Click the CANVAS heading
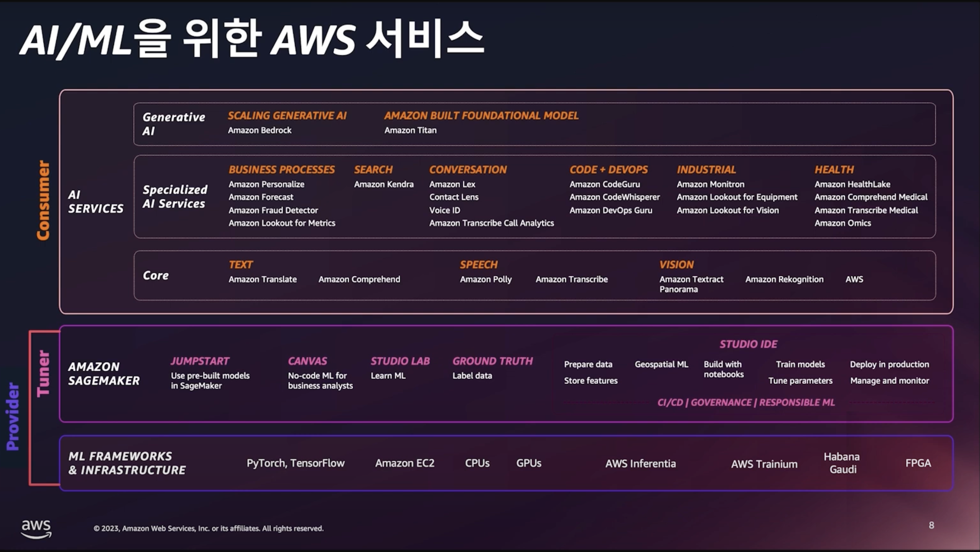This screenshot has height=552, width=980. coord(307,361)
